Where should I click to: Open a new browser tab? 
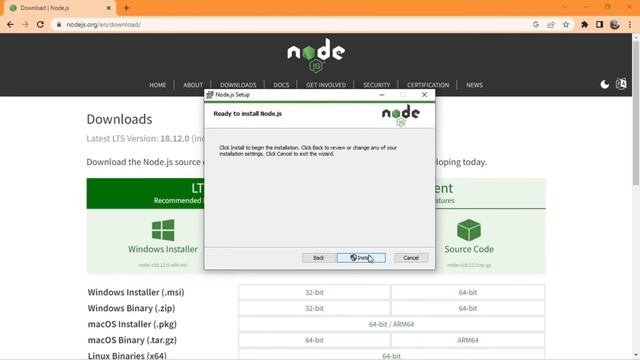pos(126,8)
